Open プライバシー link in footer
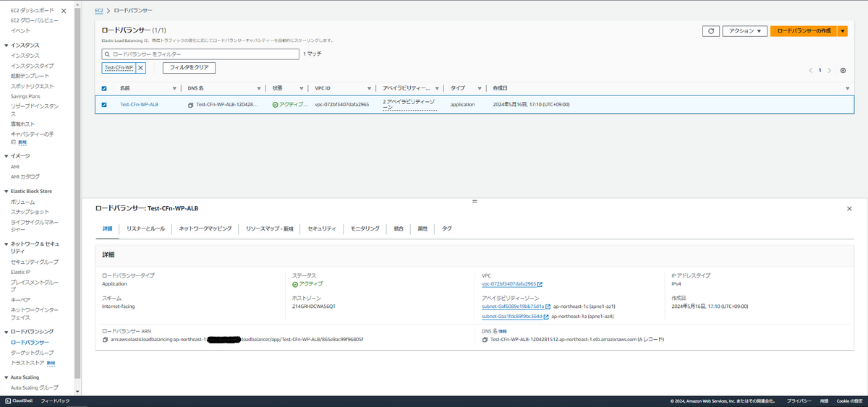Viewport: 868px width, 407px height. click(x=799, y=400)
